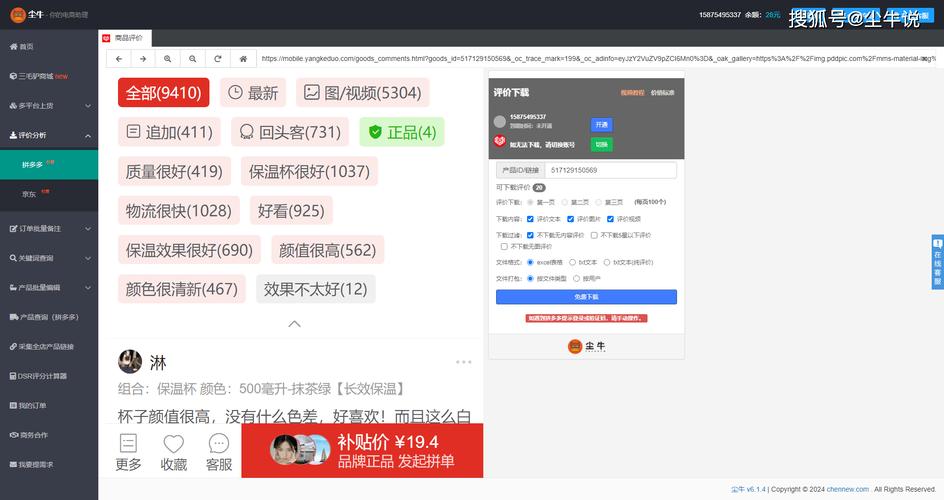Select the 第二页 radio button
The image size is (944, 500).
(565, 202)
